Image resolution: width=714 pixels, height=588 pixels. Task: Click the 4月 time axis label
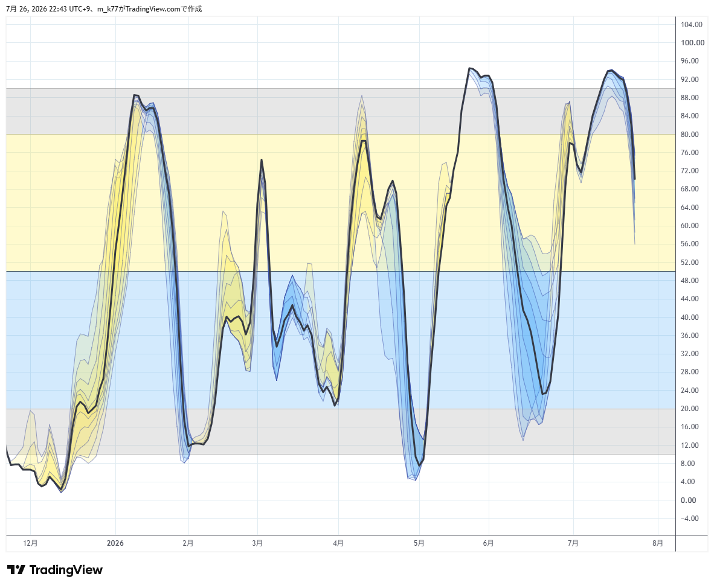point(338,543)
